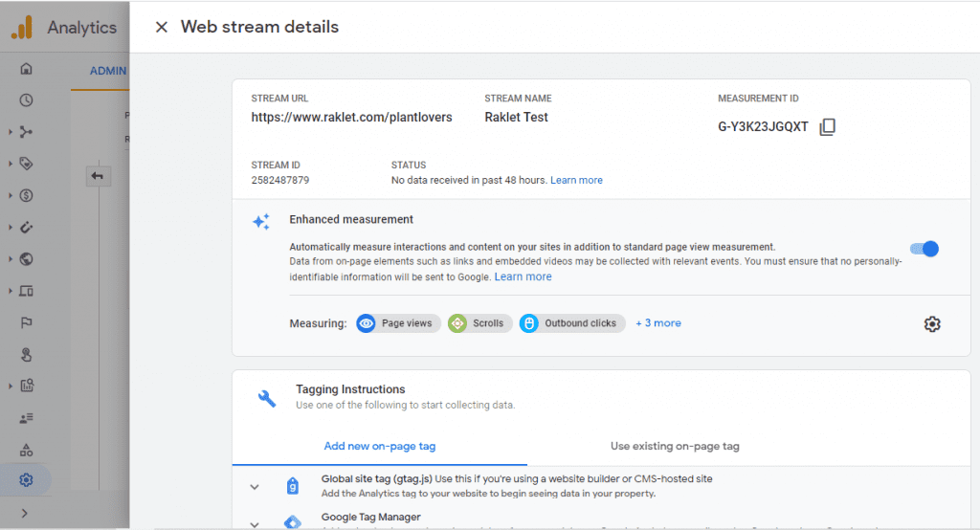This screenshot has width=980, height=530.
Task: Expand Google Tag Manager section
Action: tap(255, 523)
